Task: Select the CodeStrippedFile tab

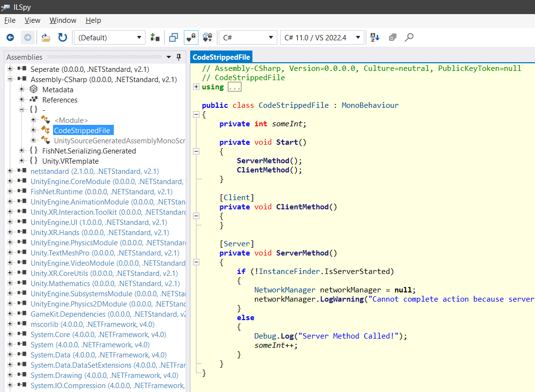Action: pyautogui.click(x=221, y=57)
